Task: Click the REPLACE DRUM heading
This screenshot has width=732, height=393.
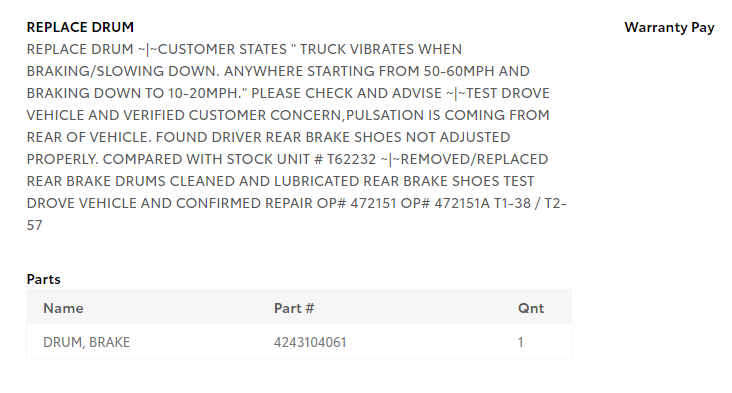Action: pyautogui.click(x=80, y=27)
